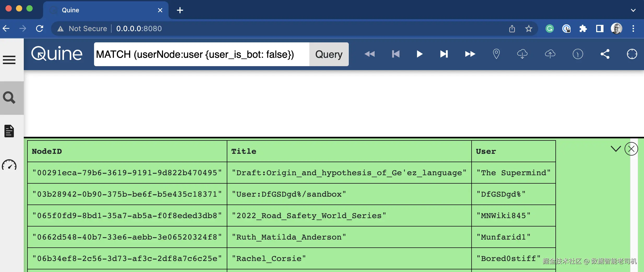Fast-forward with the double-right arrow
Viewport: 644px width, 272px height.
click(x=470, y=54)
